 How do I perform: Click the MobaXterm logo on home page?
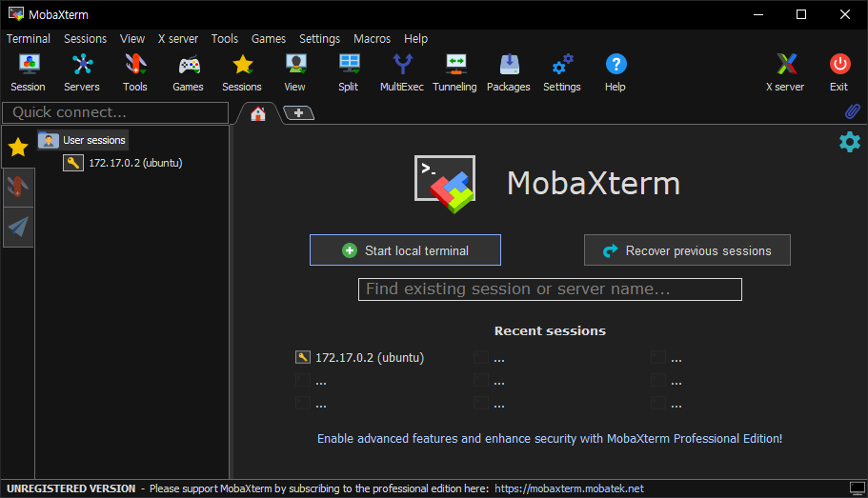[445, 184]
